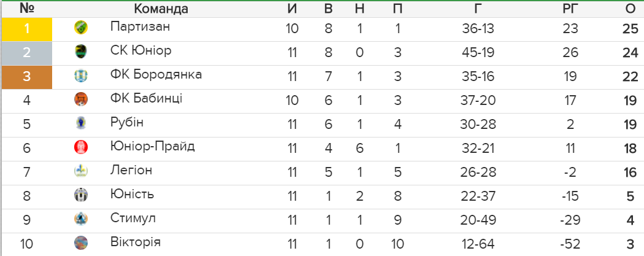Viewport: 644px width, 256px height.
Task: Select the gold first place cell
Action: 27,29
